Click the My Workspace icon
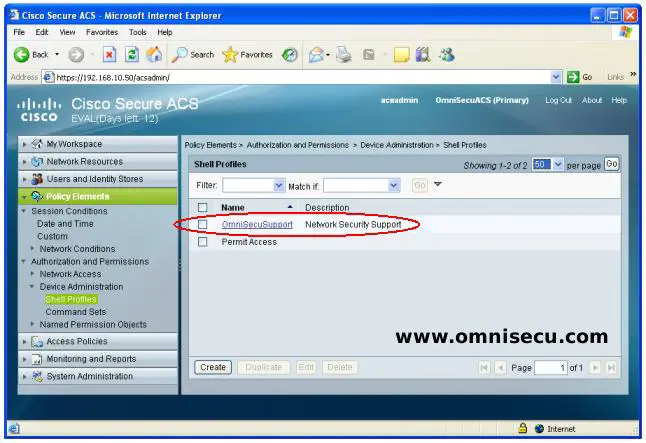Viewport: 646px width, 443px height. pos(37,144)
